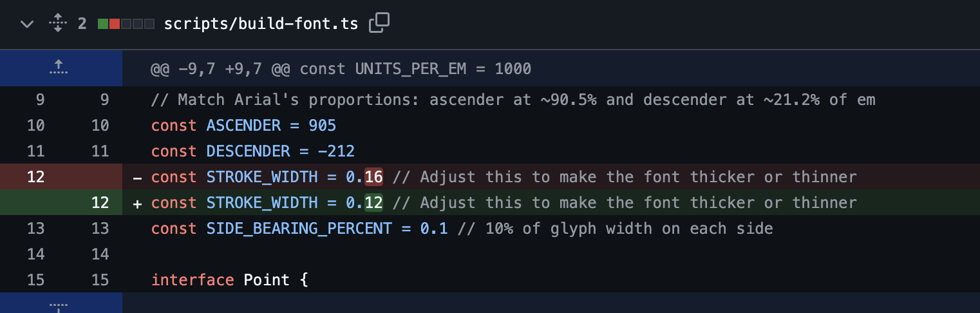Expand hidden lines below line 15
The image size is (980, 313).
click(59, 305)
